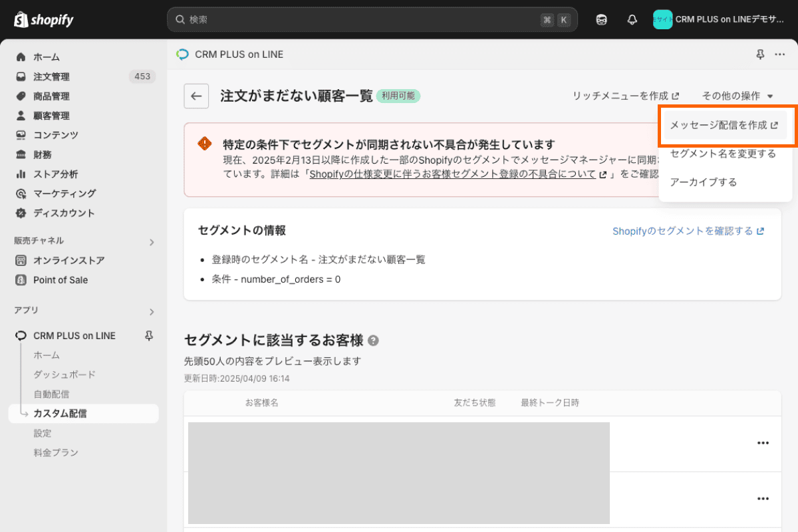Image resolution: width=798 pixels, height=532 pixels.
Task: Open the second customer row's ellipsis menu
Action: tap(762, 497)
